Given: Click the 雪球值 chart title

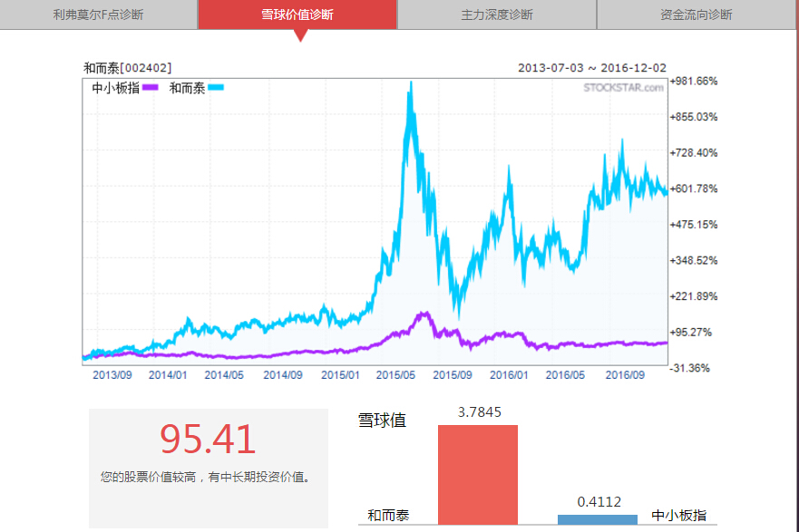Looking at the screenshot, I should pyautogui.click(x=381, y=420).
